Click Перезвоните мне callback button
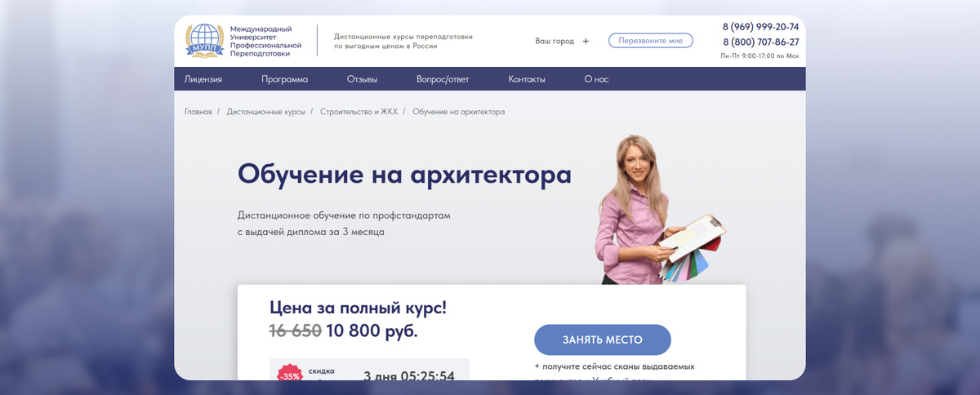 [x=651, y=41]
